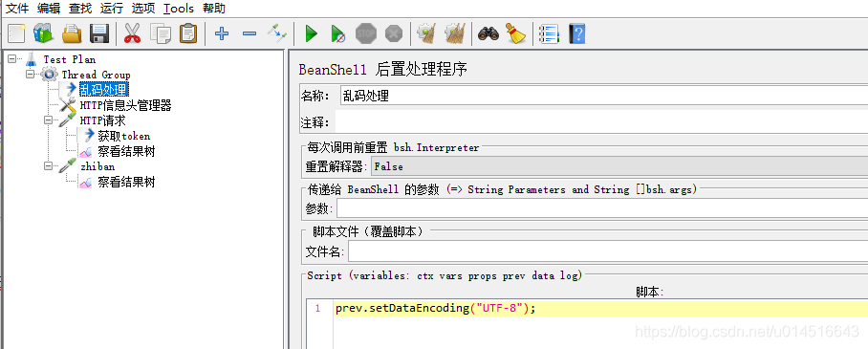Viewport: 868px width, 349px height.
Task: Copy selected element with copy icon
Action: [x=161, y=33]
